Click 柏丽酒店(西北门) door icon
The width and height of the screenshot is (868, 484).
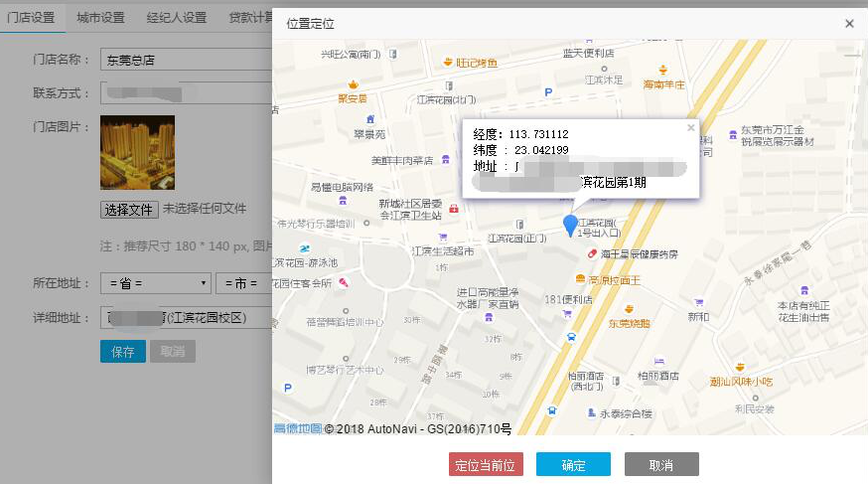[x=616, y=381]
